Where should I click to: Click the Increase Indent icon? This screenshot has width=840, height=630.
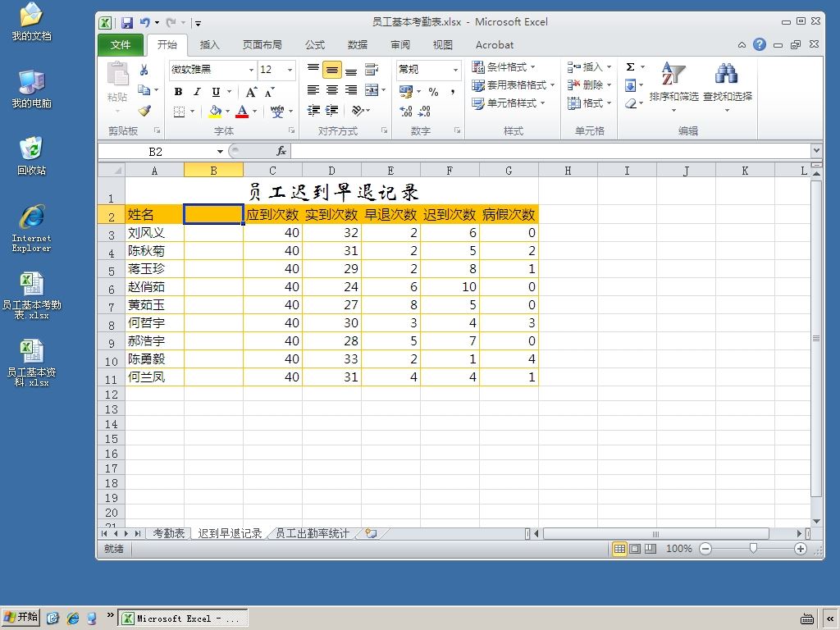(332, 111)
